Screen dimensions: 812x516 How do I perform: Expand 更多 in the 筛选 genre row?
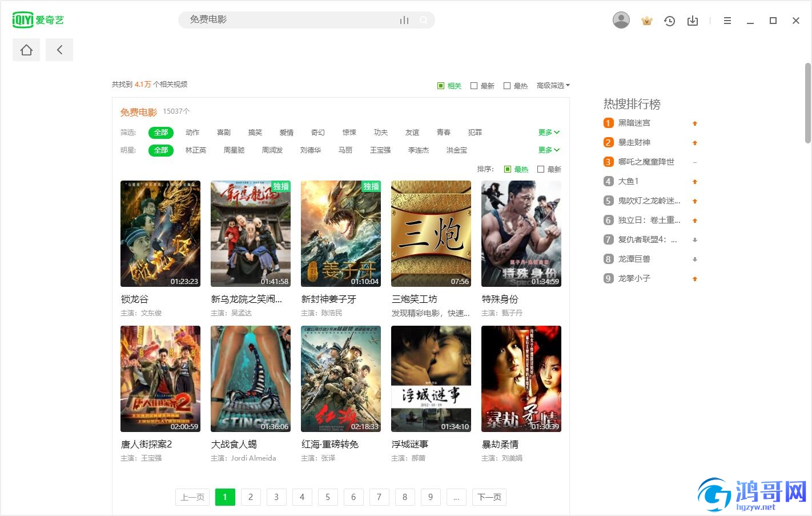coord(549,133)
